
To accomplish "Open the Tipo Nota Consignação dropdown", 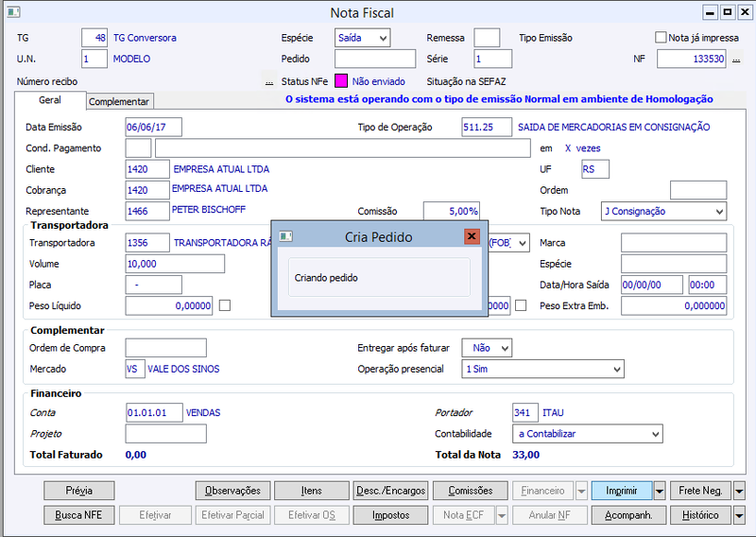I will point(663,212).
